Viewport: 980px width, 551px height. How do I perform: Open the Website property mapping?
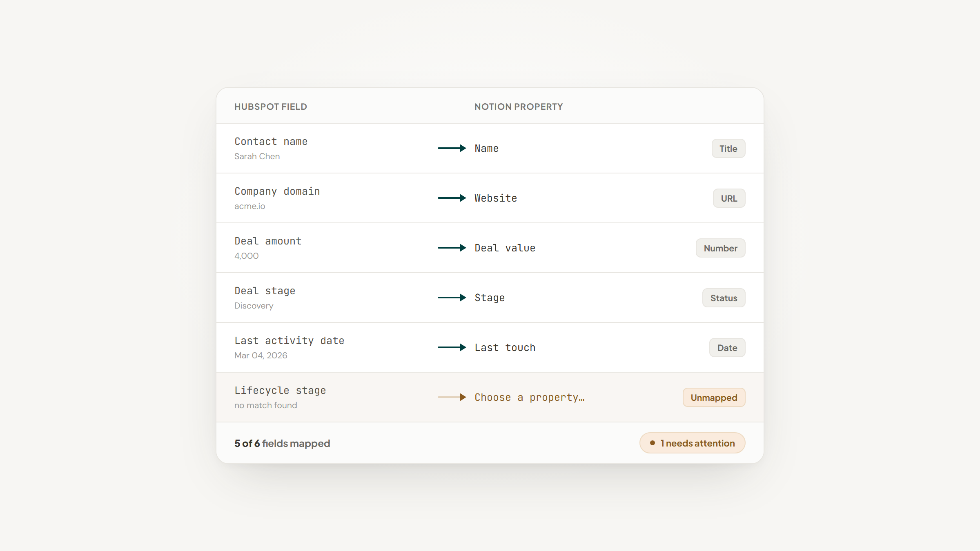[496, 198]
